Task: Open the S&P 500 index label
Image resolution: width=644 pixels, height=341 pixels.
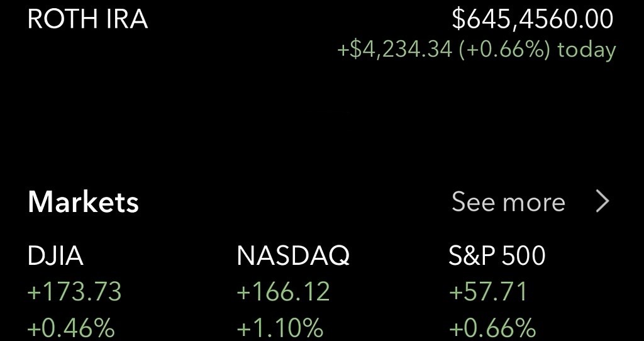Action: [497, 256]
